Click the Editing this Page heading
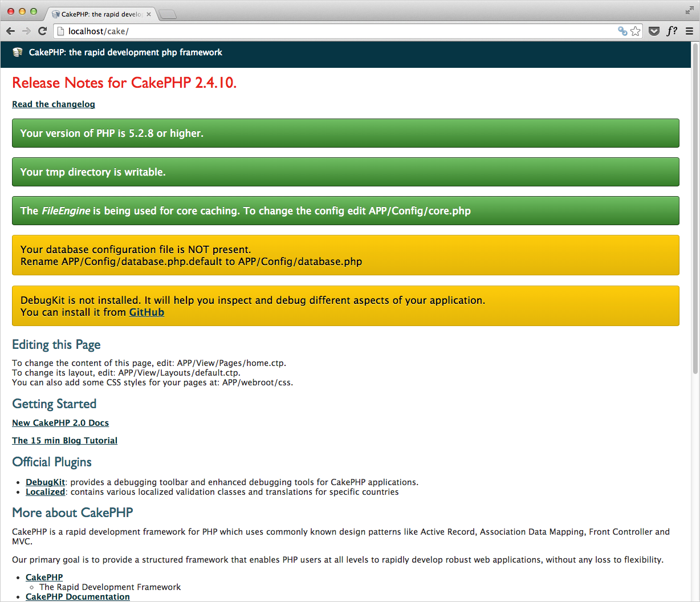 coord(56,345)
